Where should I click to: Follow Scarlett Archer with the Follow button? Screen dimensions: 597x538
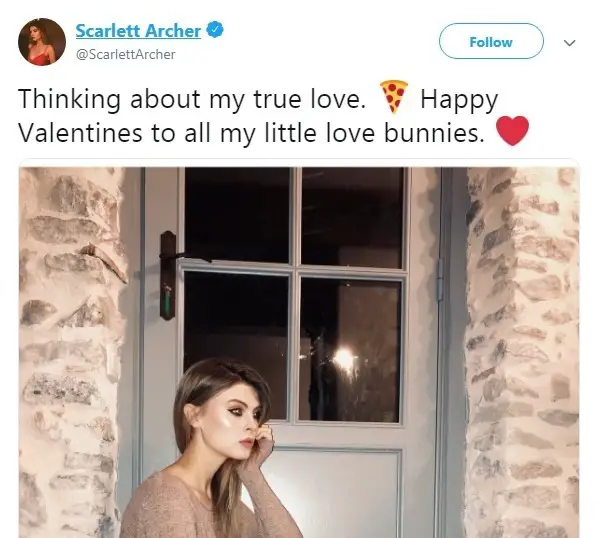click(491, 41)
